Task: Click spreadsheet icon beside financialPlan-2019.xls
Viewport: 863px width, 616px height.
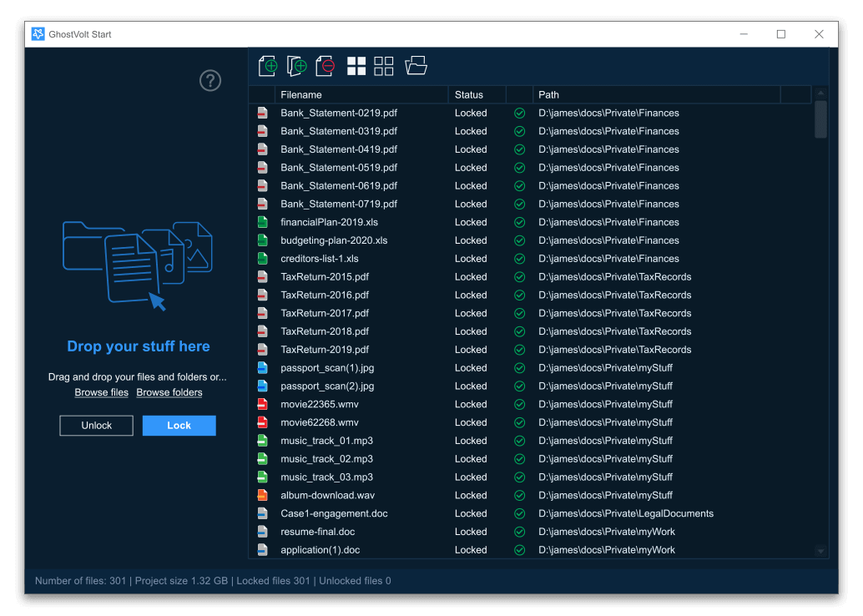Action: coord(263,222)
